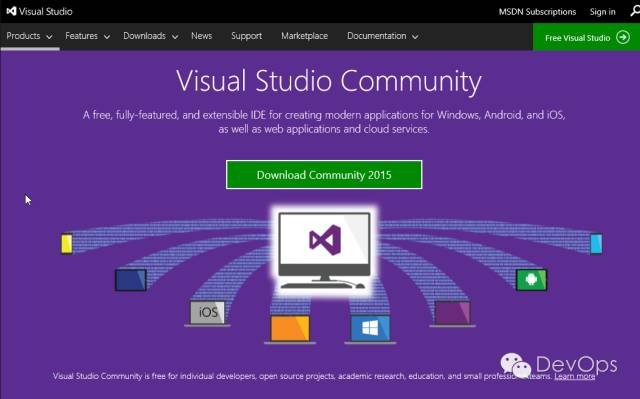Open the Marketplace page
640x399 pixels.
(x=304, y=36)
